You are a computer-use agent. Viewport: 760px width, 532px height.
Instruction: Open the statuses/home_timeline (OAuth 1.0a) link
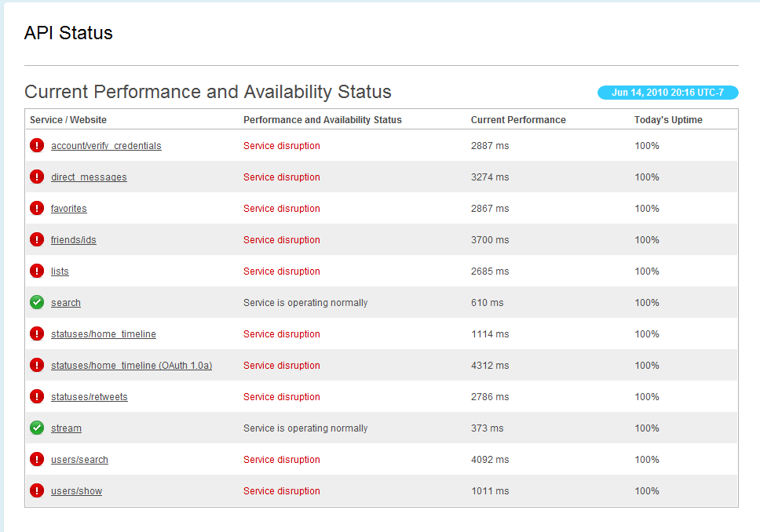(x=131, y=366)
